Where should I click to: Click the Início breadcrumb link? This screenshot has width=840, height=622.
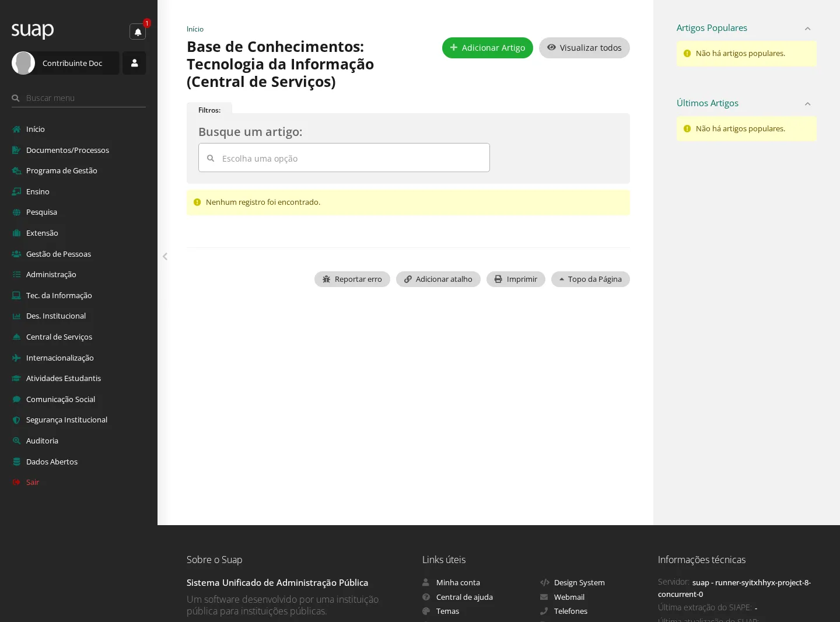[195, 29]
